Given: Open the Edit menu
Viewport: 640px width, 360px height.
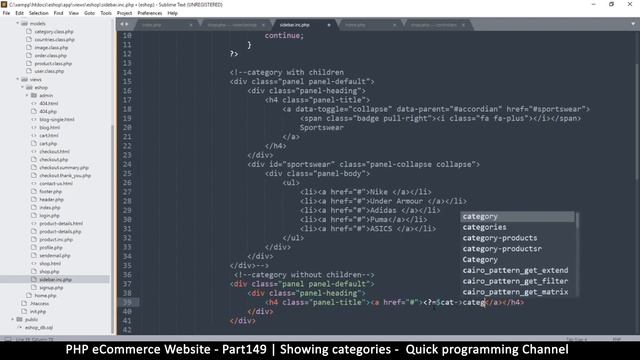Looking at the screenshot, I should (x=19, y=13).
